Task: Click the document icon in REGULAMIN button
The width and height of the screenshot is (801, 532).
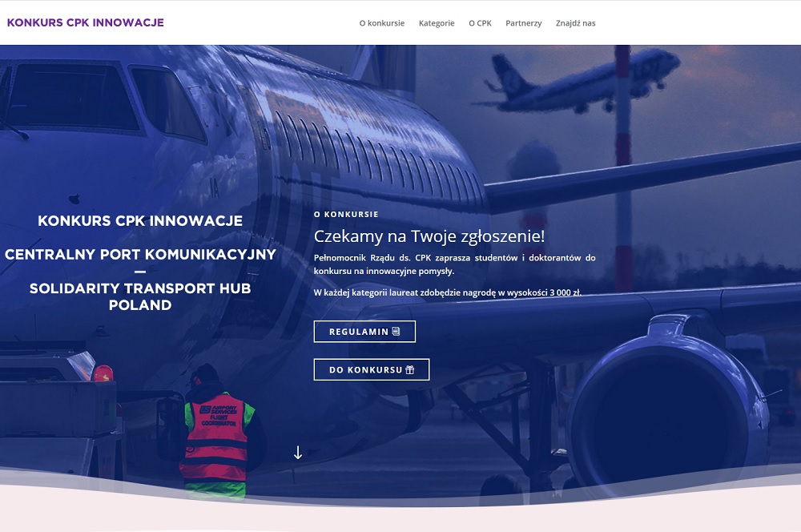Action: tap(396, 331)
